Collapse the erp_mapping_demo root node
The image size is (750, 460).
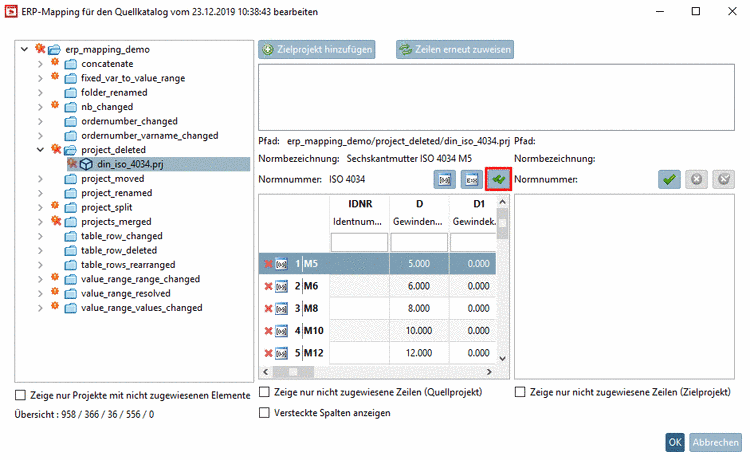(x=24, y=49)
